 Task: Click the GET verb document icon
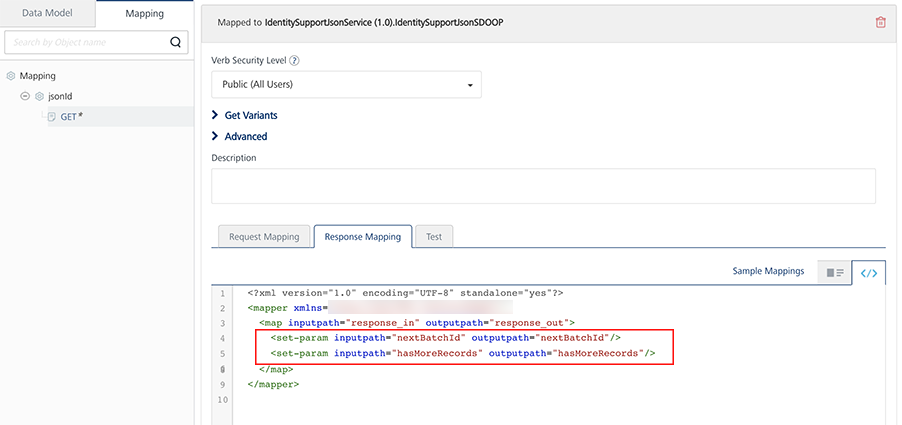pyautogui.click(x=52, y=117)
